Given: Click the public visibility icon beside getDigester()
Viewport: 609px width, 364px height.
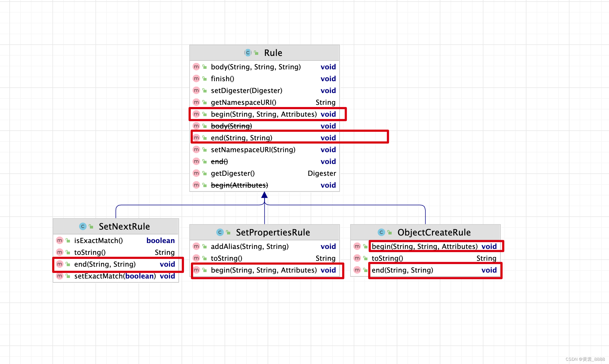Looking at the screenshot, I should pos(205,173).
